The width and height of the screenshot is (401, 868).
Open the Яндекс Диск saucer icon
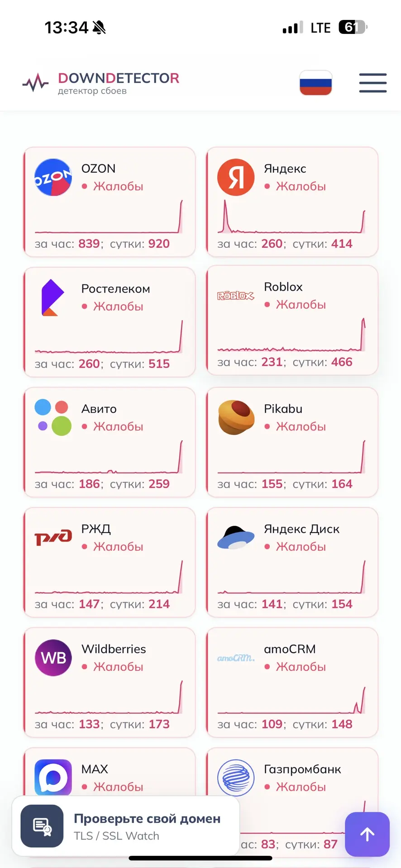click(236, 538)
